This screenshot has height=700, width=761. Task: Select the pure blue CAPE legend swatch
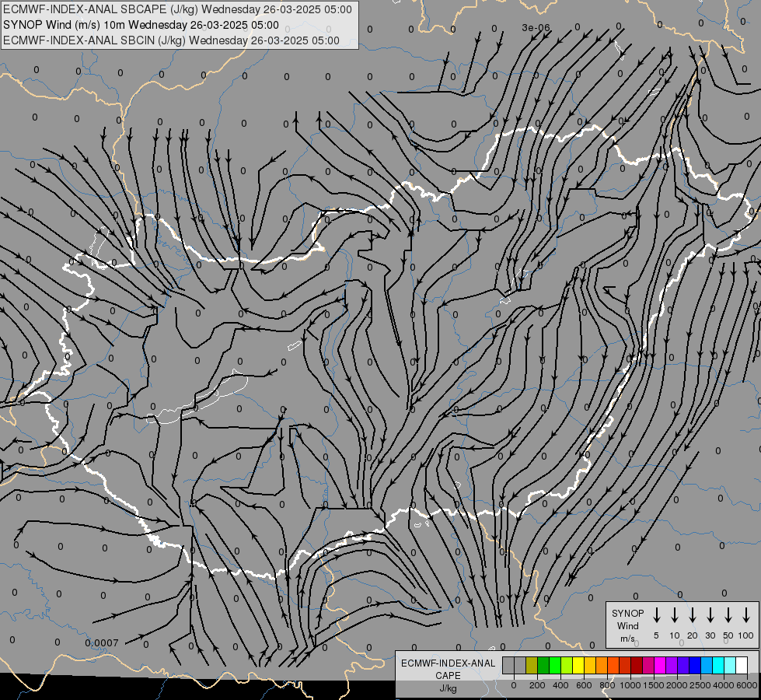click(x=694, y=665)
